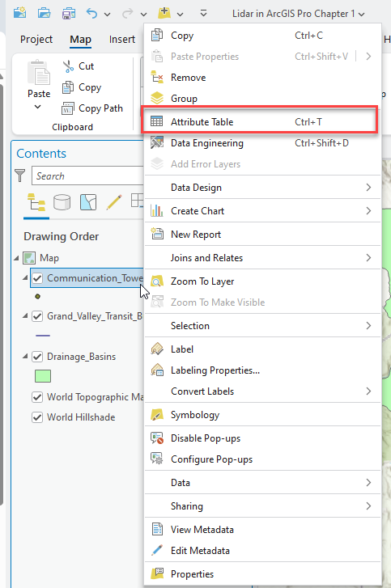Open the Joins and Relates submenu

pos(262,258)
